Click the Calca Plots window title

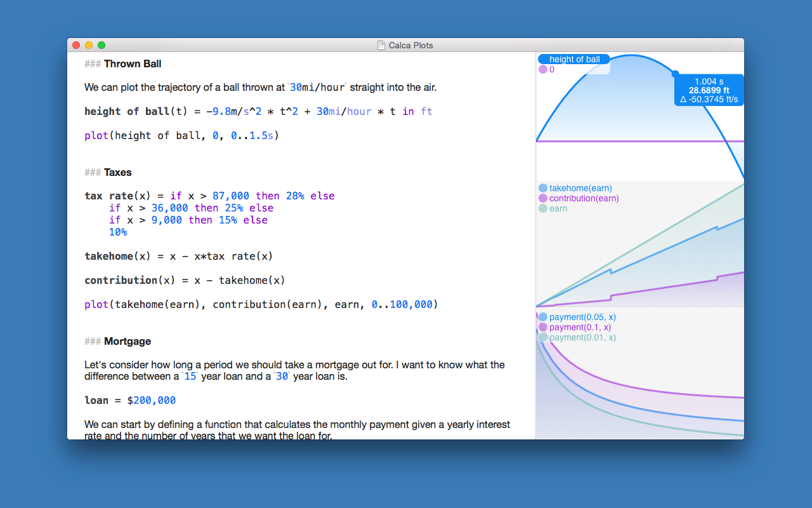pyautogui.click(x=410, y=45)
